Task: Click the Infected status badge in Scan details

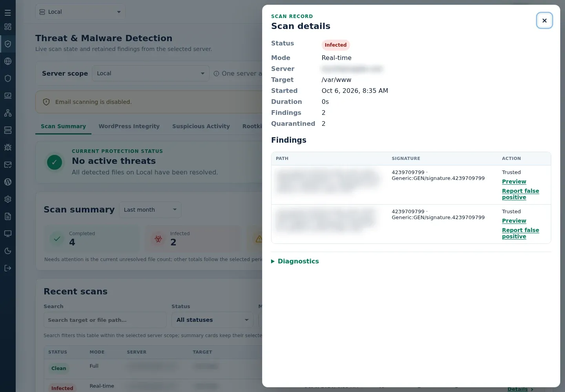Action: point(335,45)
